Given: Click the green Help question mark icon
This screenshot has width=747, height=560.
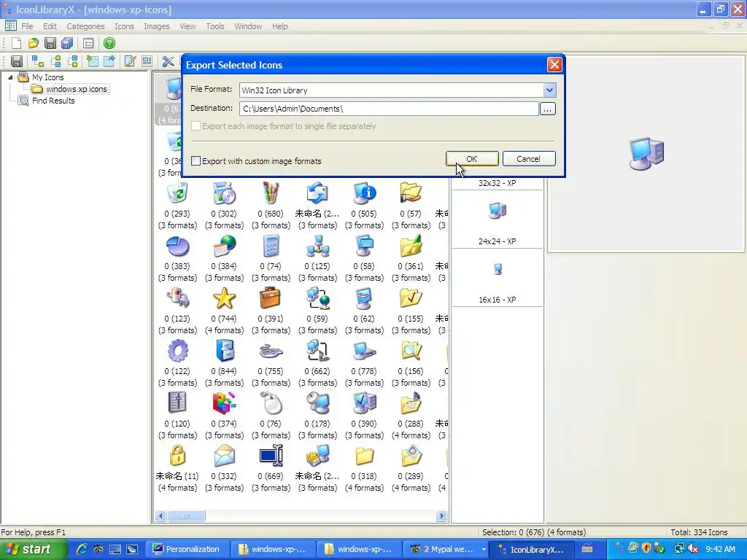Looking at the screenshot, I should coord(109,43).
